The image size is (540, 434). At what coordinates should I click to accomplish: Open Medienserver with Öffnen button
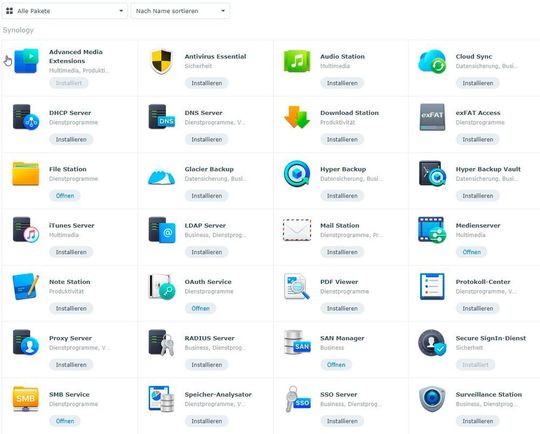(471, 252)
